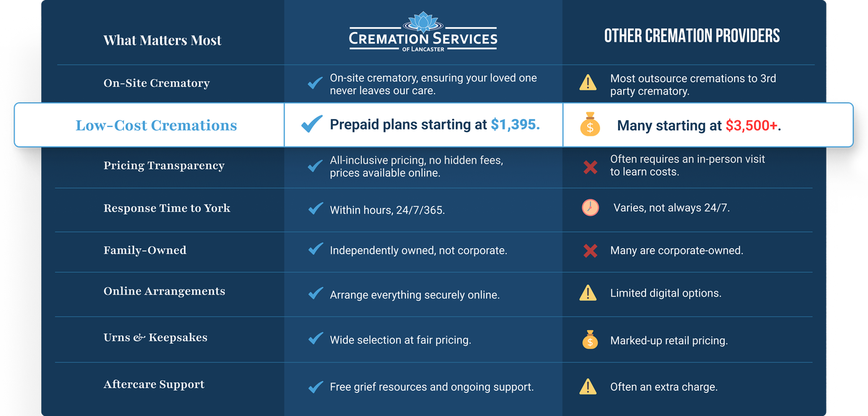Click the checkmark beside 'Within hours, 24/7/365'
The image size is (868, 416).
[316, 208]
